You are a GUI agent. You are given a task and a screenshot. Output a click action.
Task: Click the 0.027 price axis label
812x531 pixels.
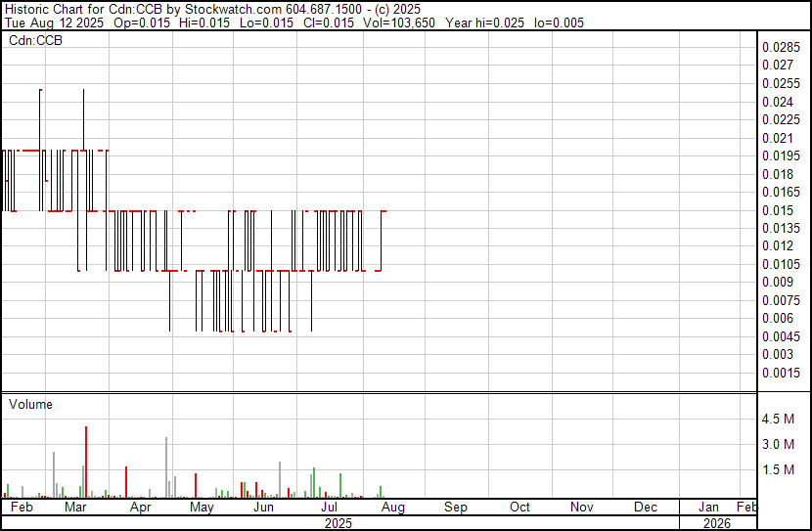[778, 65]
